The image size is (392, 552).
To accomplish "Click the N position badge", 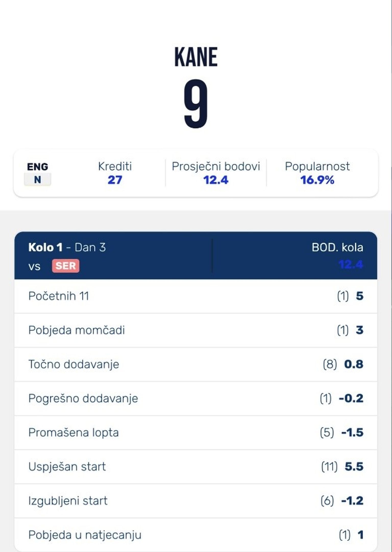I will point(38,180).
